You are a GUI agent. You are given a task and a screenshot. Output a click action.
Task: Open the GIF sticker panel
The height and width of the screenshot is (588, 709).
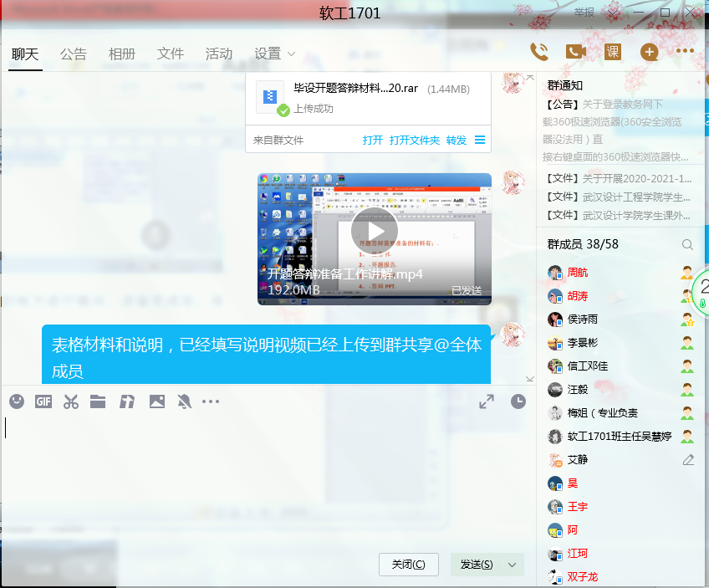pos(43,401)
